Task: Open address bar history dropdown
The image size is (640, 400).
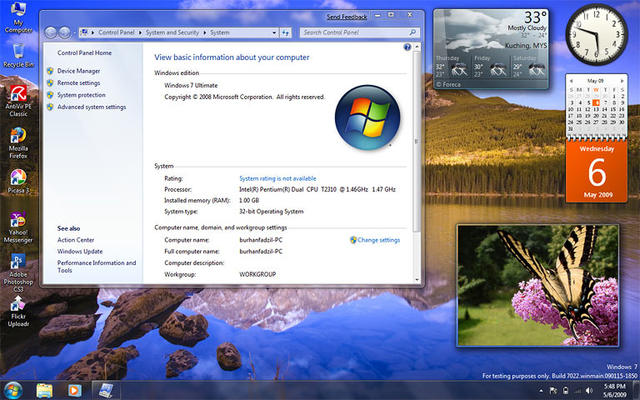Action: (x=274, y=33)
